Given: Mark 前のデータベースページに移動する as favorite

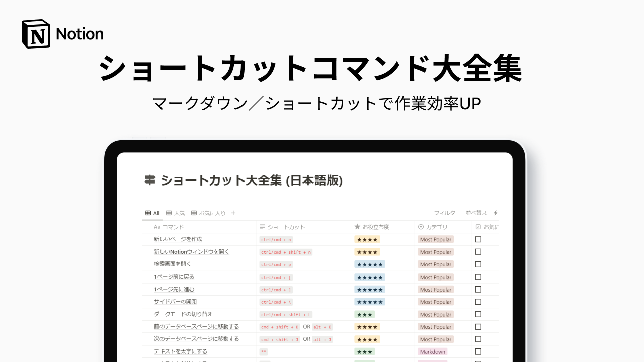Looking at the screenshot, I should (x=478, y=327).
